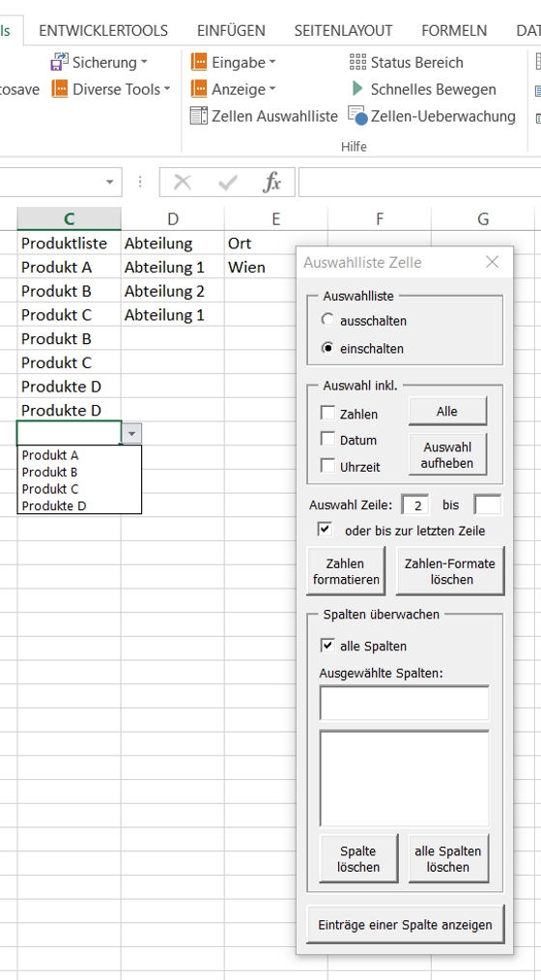The image size is (541, 980).
Task: Select column D header
Action: coord(172,218)
